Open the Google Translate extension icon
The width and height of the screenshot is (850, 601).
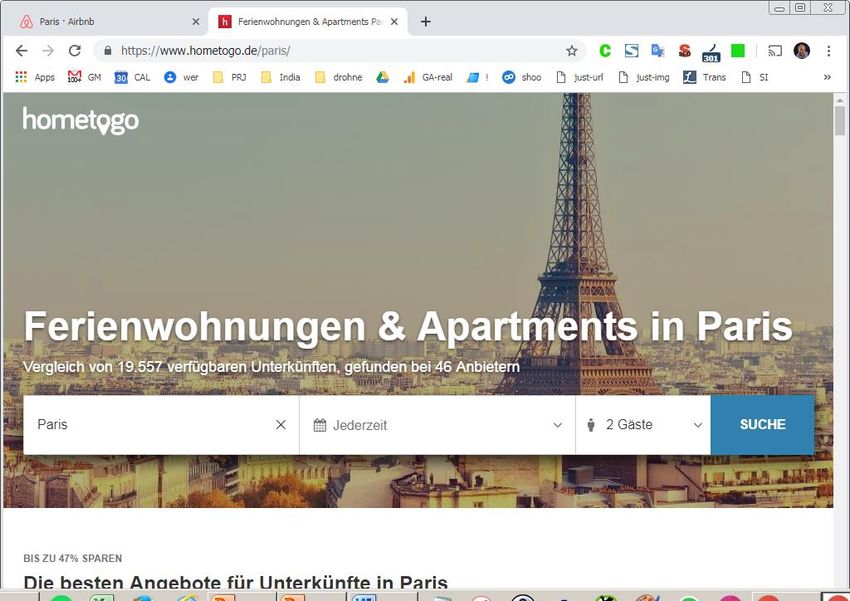click(x=658, y=51)
